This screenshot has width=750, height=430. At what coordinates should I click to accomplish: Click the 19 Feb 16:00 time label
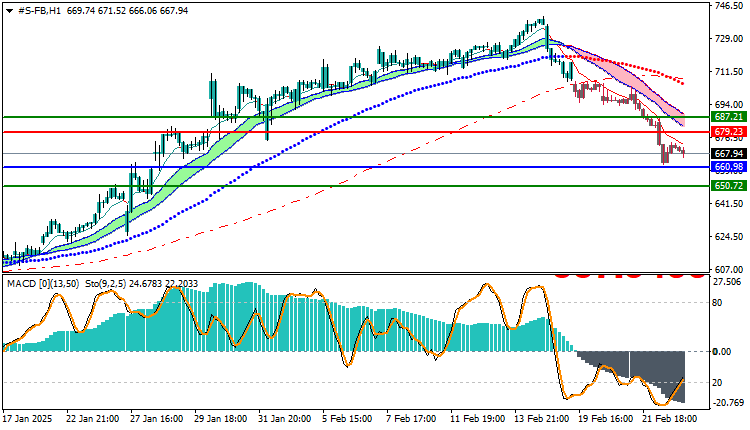pos(605,419)
